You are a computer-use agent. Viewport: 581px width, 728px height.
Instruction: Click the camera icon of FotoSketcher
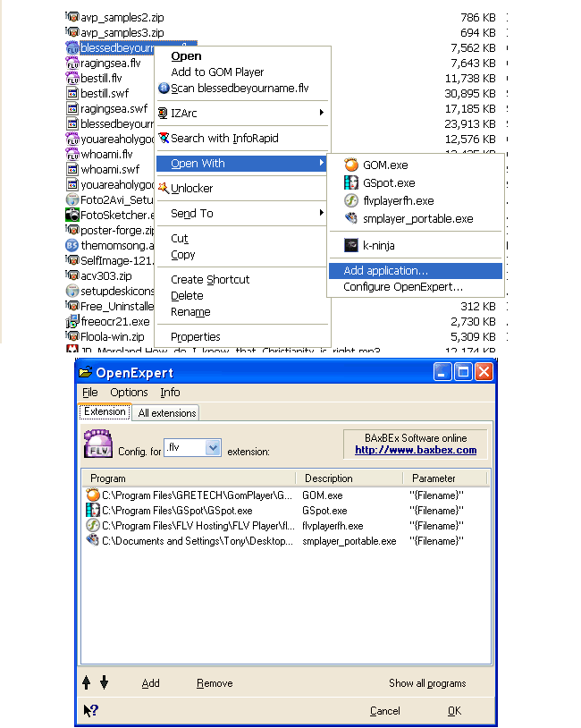point(72,215)
